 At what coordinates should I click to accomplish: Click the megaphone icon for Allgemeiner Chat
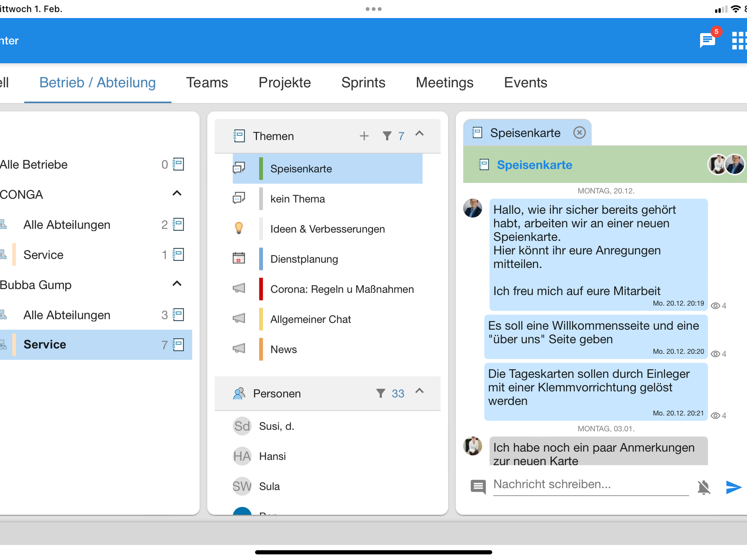point(239,318)
